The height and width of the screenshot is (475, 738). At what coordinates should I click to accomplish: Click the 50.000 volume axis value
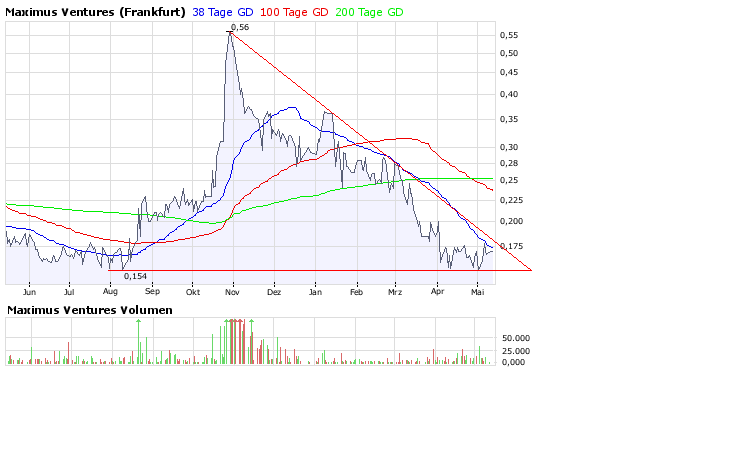pyautogui.click(x=516, y=338)
